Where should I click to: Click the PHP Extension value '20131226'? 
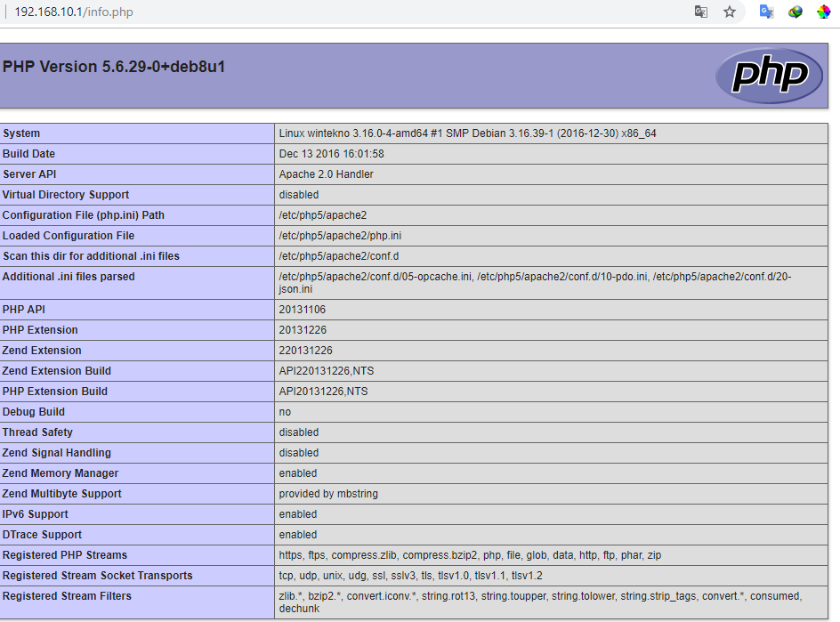tap(303, 330)
